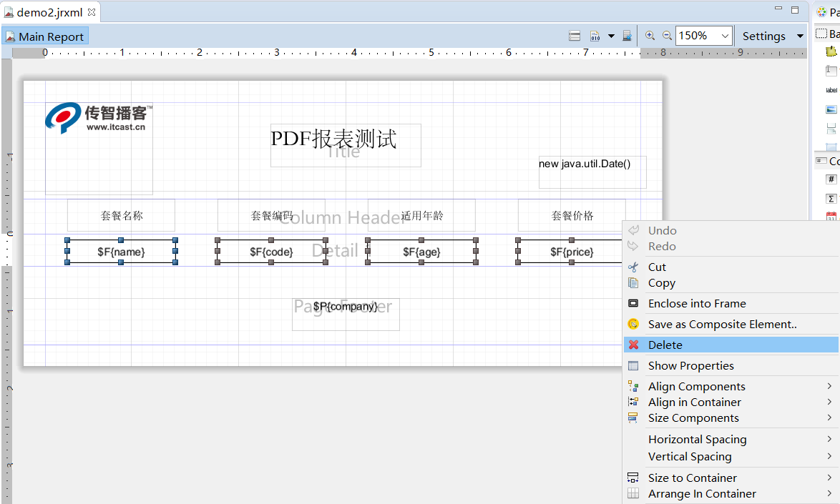Expand the Vertical Spacing submenu
Image resolution: width=840 pixels, height=504 pixels.
point(731,456)
